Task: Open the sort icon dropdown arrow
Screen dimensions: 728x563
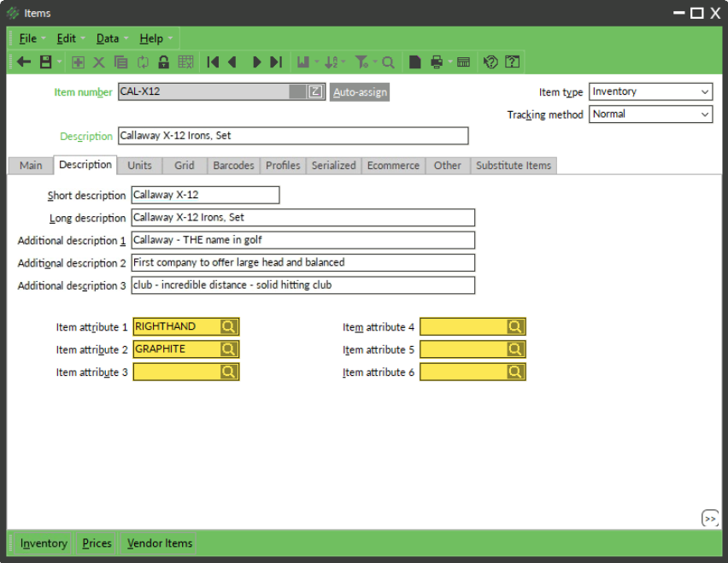Action: pyautogui.click(x=343, y=62)
